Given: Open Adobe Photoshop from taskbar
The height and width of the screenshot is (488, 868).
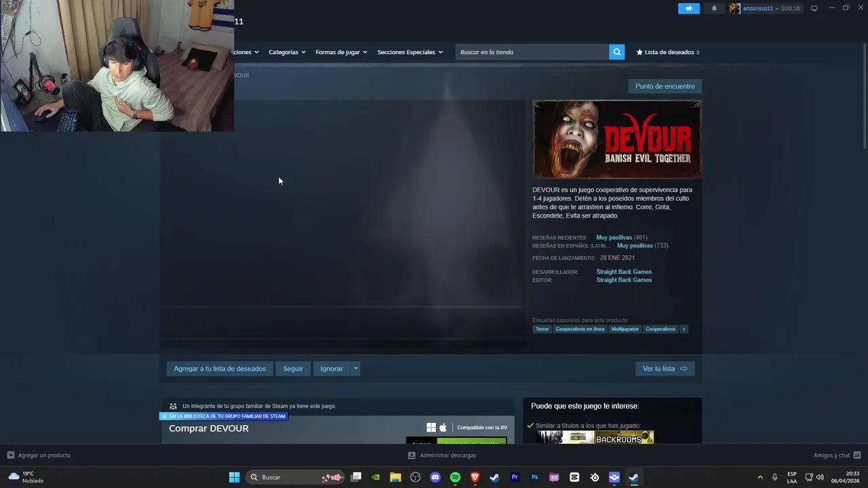Looking at the screenshot, I should point(534,477).
